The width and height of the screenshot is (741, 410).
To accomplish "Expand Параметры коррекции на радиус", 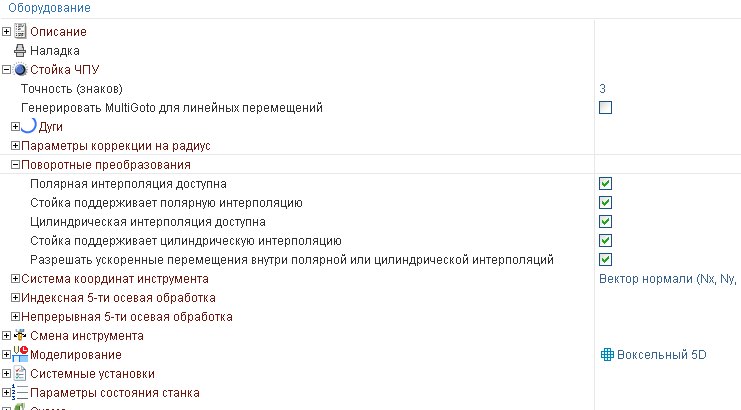I will (x=15, y=146).
